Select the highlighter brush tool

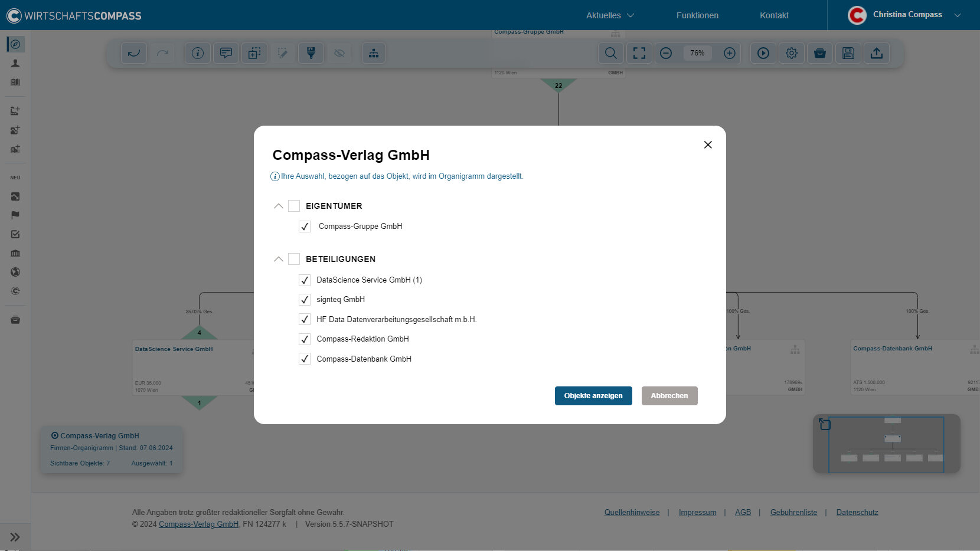pyautogui.click(x=311, y=53)
